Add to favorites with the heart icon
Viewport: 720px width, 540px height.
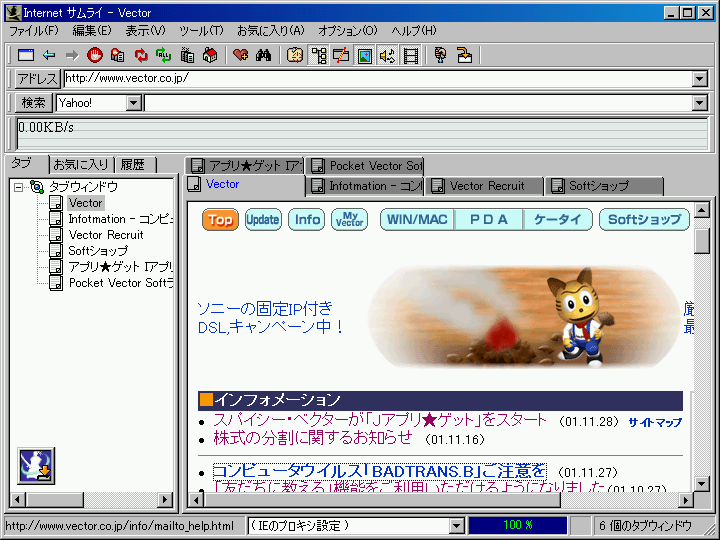[x=241, y=56]
